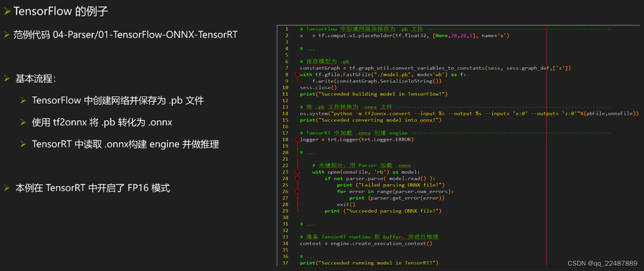
Task: Click the 'os.system("python -m tf2onnx.convert' line
Action: (x=469, y=113)
